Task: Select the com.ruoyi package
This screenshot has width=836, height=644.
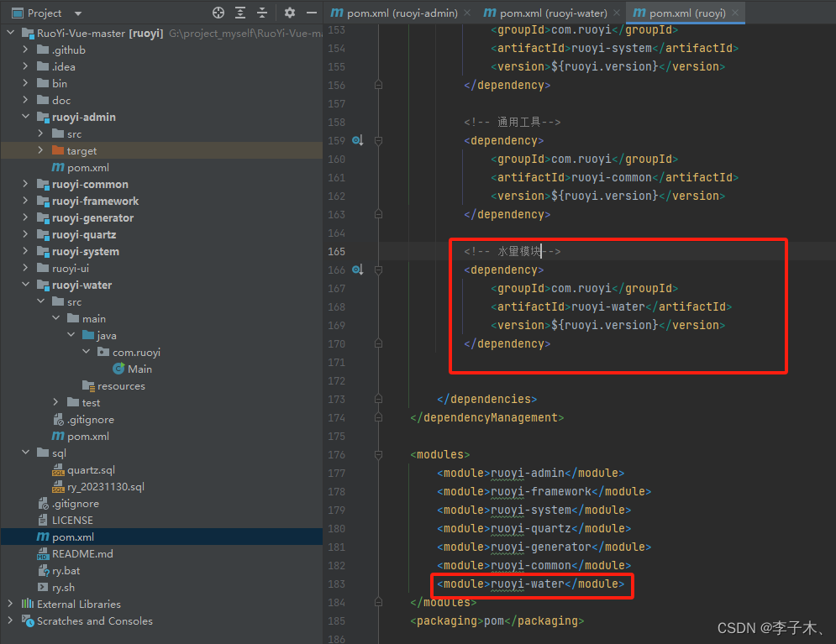Action: [136, 352]
